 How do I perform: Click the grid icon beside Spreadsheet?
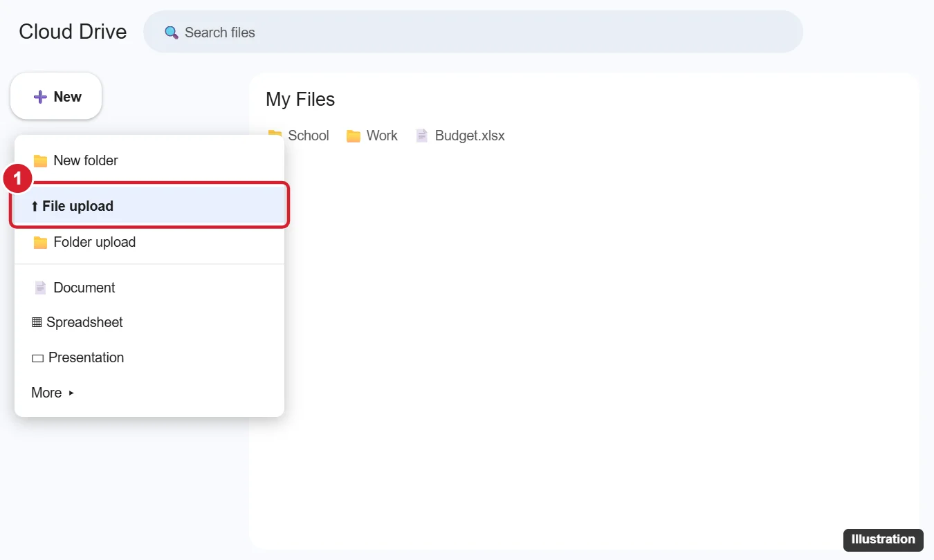(x=37, y=322)
